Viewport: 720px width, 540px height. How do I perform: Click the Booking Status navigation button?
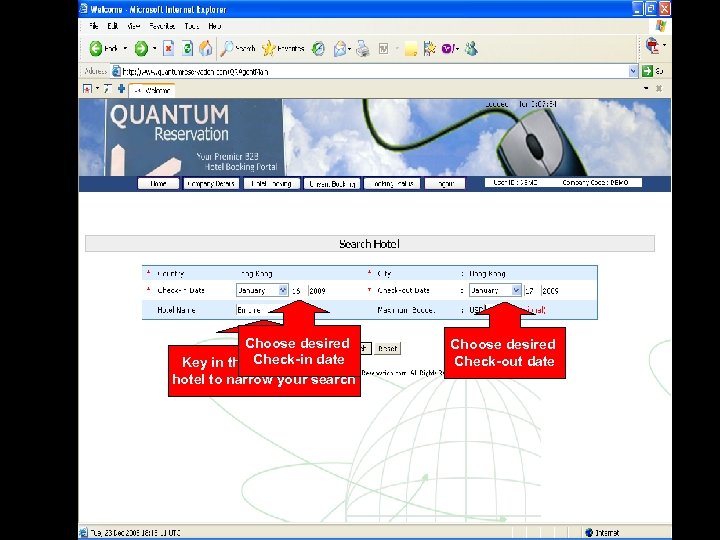(392, 184)
